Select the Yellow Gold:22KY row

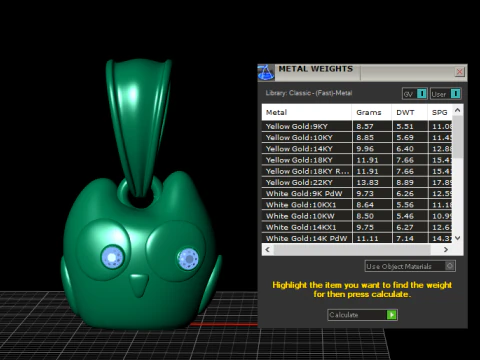tap(357, 182)
